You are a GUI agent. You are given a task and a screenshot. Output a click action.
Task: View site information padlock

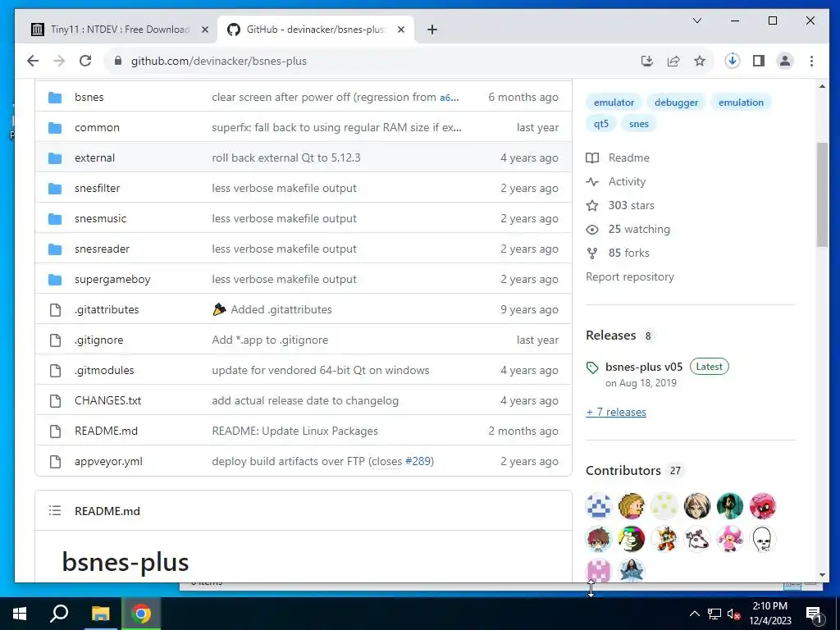coord(118,61)
